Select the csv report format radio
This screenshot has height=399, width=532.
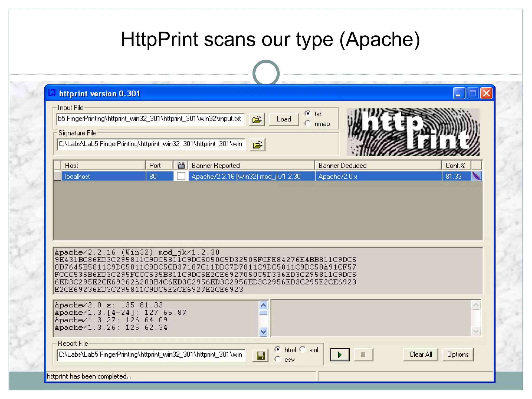point(278,359)
